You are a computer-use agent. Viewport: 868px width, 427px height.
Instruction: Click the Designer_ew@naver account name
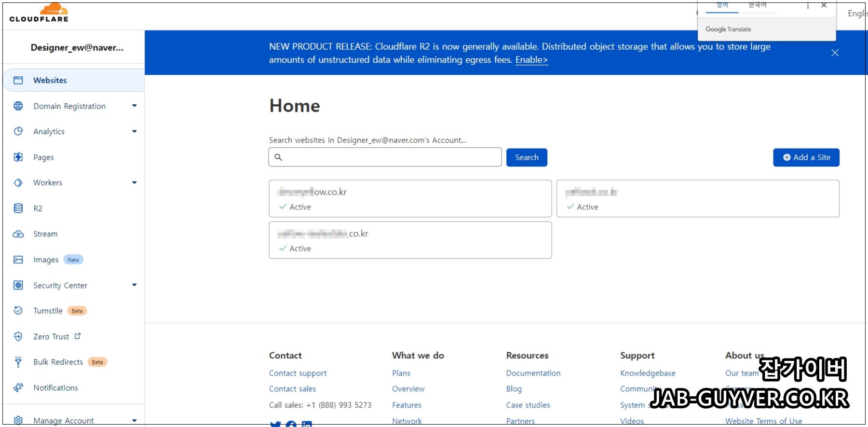pos(77,47)
